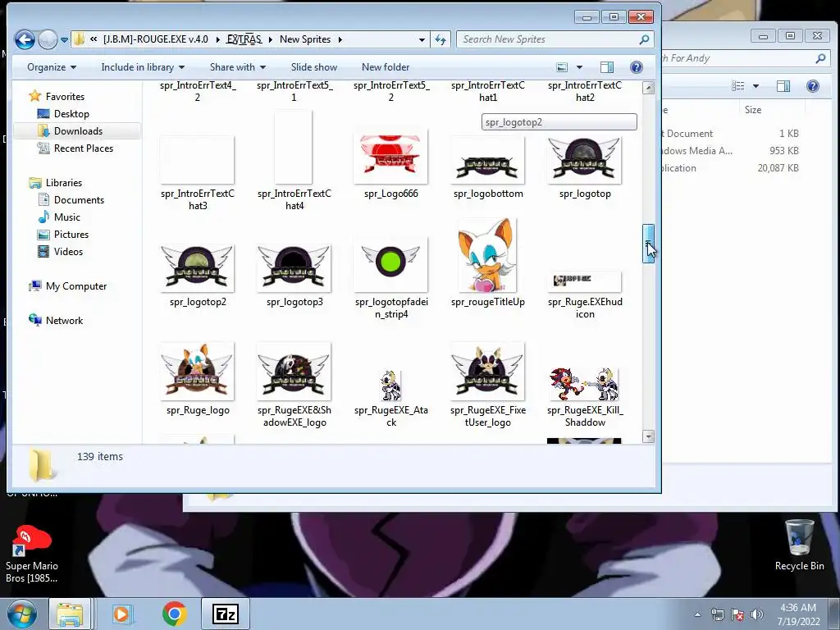Viewport: 840px width, 630px height.
Task: Select the spr_Logo666 thumbnail
Action: point(390,159)
